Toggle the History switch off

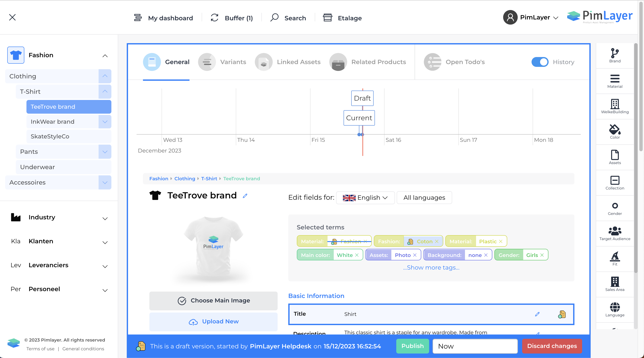click(x=540, y=62)
